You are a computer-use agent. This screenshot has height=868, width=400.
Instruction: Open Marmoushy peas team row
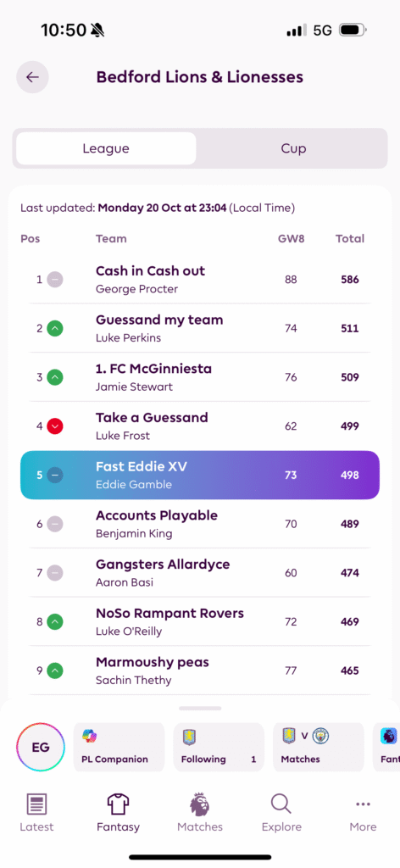pos(200,670)
